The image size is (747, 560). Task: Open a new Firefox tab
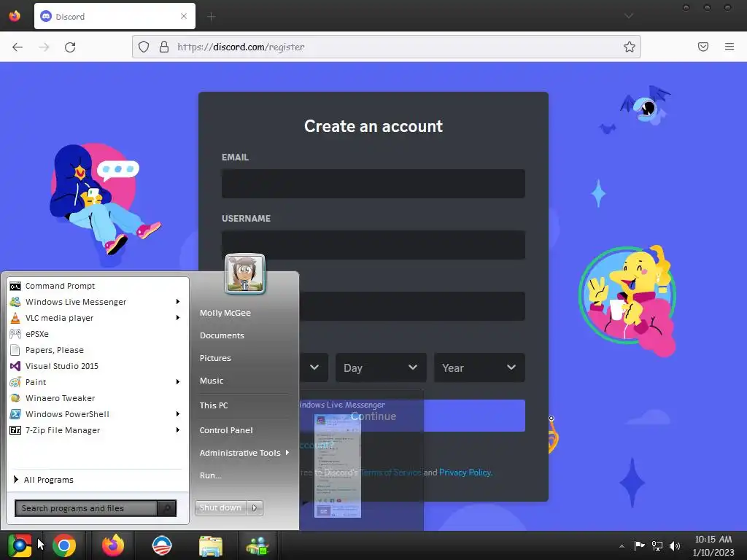(211, 17)
